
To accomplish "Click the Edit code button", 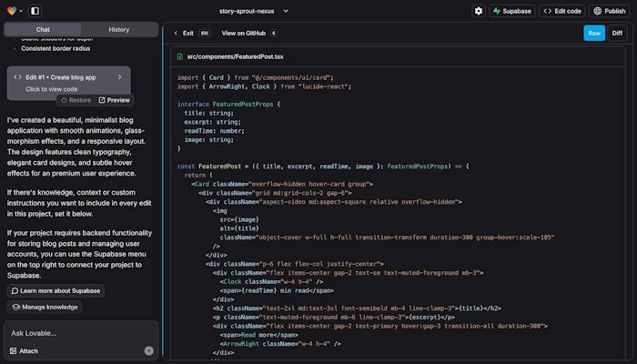I will coord(562,11).
